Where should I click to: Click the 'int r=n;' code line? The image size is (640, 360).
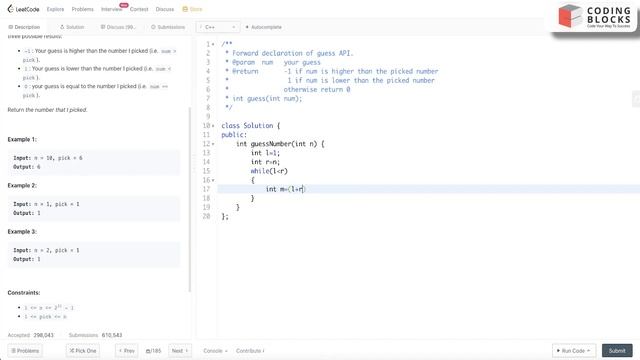pos(265,162)
